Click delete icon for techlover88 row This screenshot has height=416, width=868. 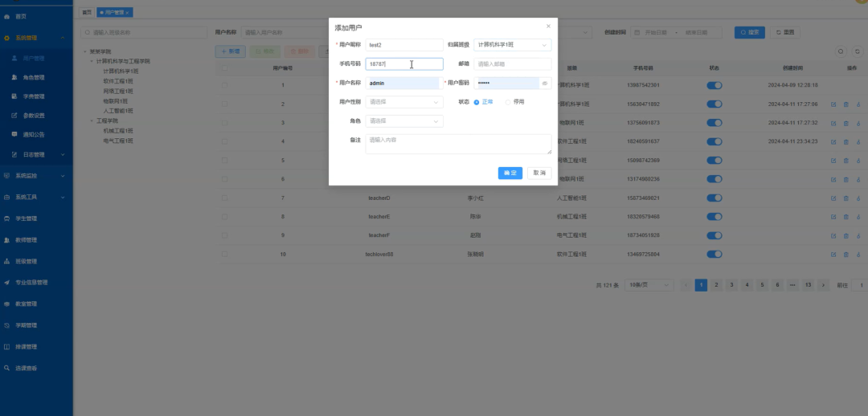click(x=845, y=255)
